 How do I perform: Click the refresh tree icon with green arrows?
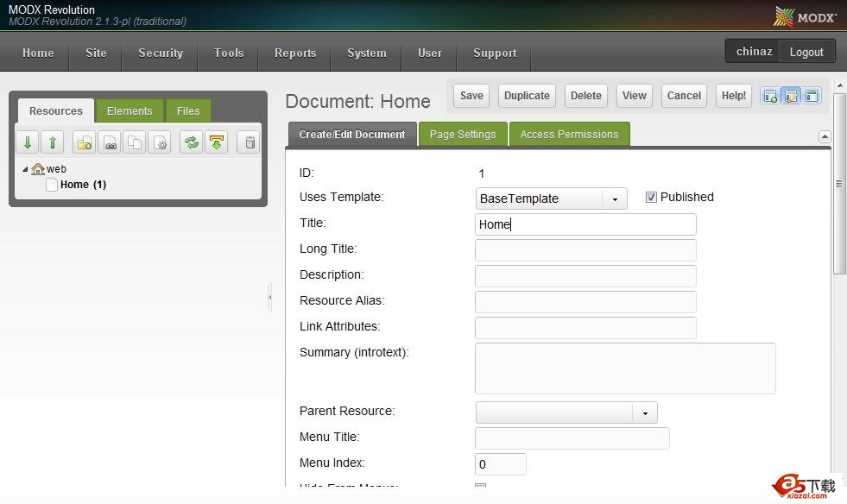point(192,142)
